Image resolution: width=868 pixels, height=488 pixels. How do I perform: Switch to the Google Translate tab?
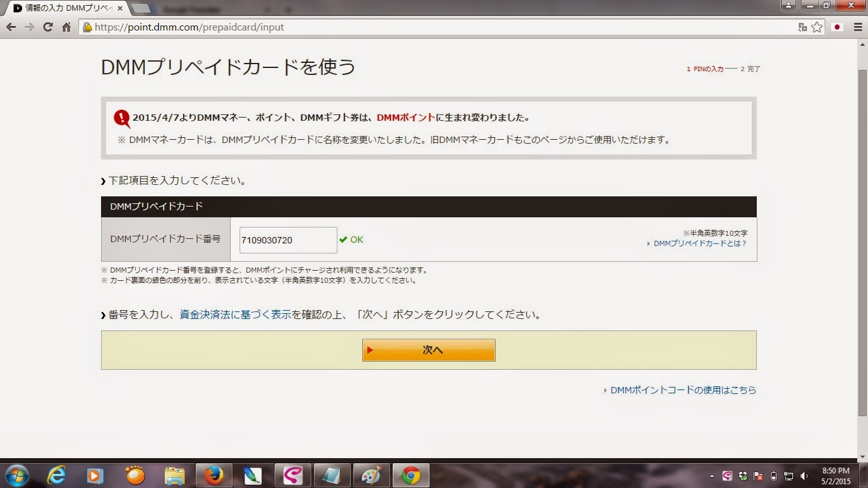(x=191, y=9)
